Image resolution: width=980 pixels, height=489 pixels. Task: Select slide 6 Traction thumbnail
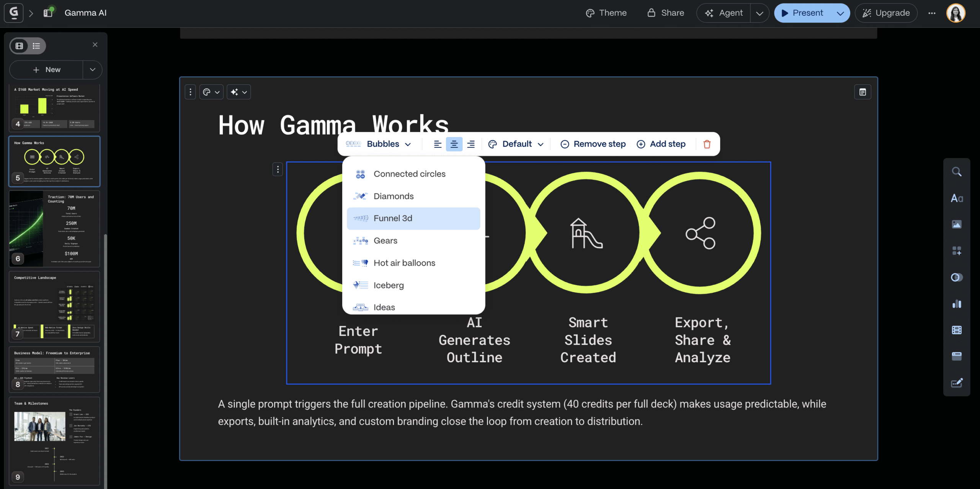pyautogui.click(x=54, y=229)
